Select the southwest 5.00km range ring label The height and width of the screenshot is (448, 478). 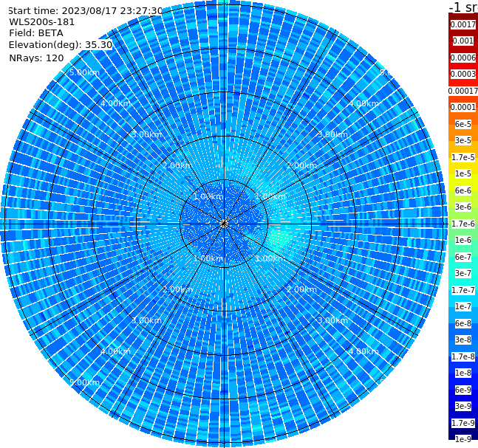click(x=84, y=382)
